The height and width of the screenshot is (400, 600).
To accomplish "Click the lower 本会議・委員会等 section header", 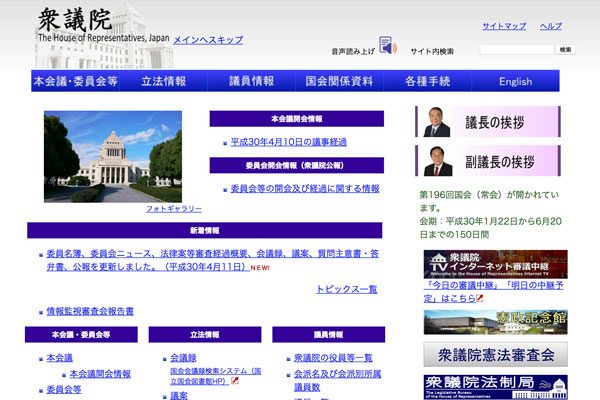I will (x=81, y=335).
